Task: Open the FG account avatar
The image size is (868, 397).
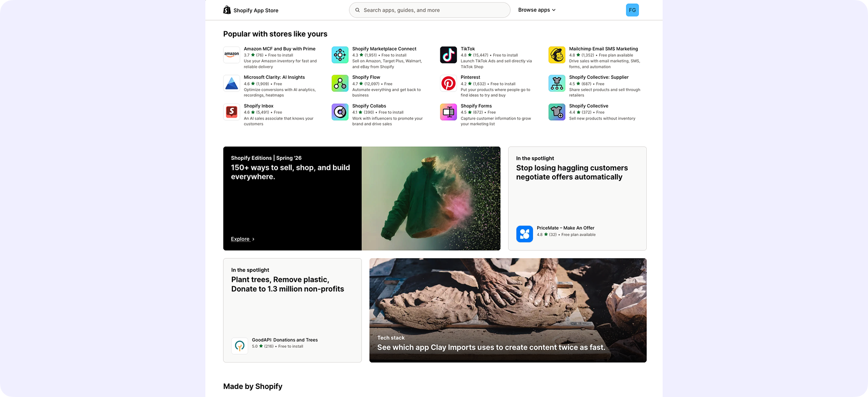Action: click(632, 10)
